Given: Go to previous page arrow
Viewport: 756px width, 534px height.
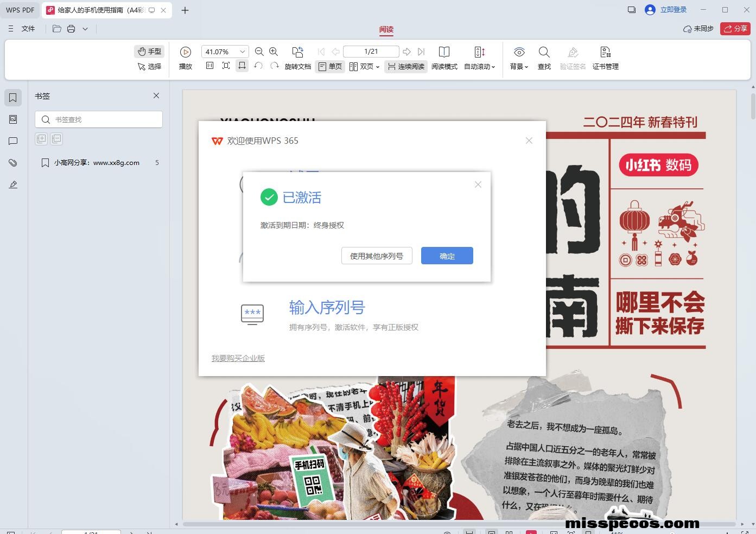Looking at the screenshot, I should 335,52.
